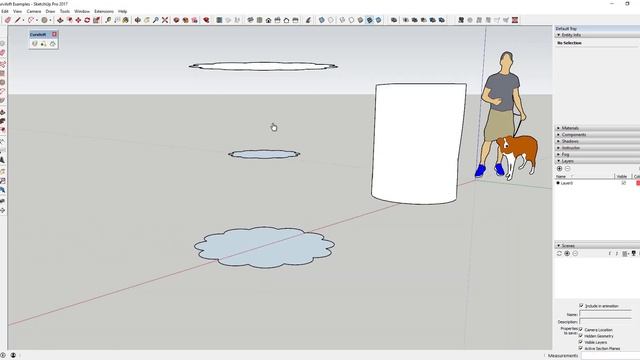
Task: Open the View menu
Action: coord(18,11)
